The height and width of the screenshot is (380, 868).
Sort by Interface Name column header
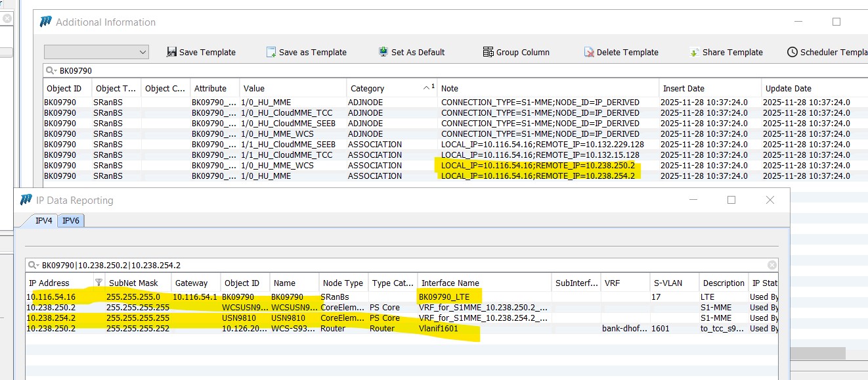click(483, 283)
